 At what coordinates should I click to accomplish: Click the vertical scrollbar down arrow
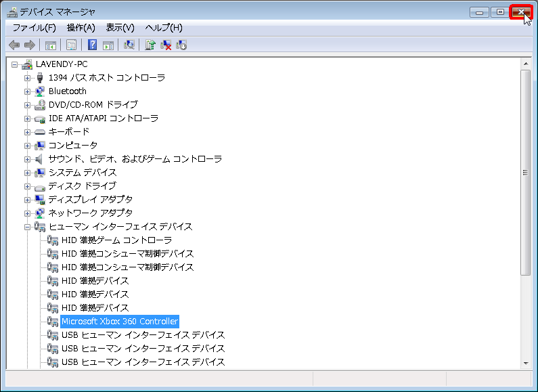pyautogui.click(x=526, y=363)
